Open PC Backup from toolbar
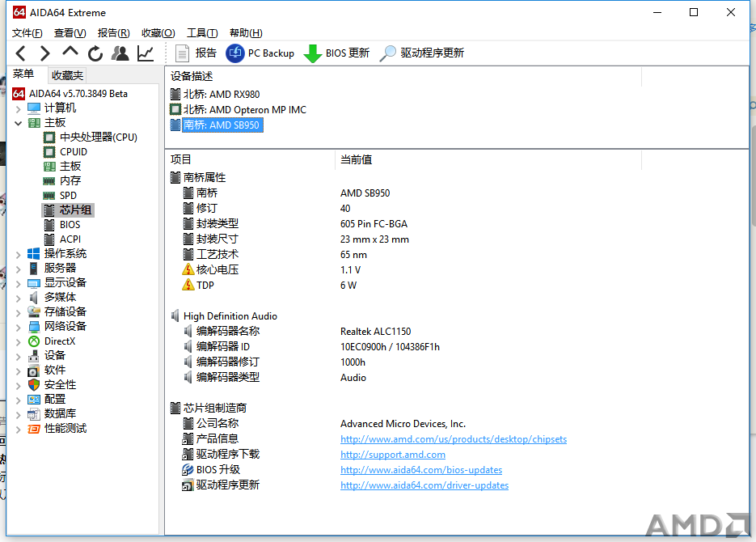The image size is (756, 542). coord(260,53)
